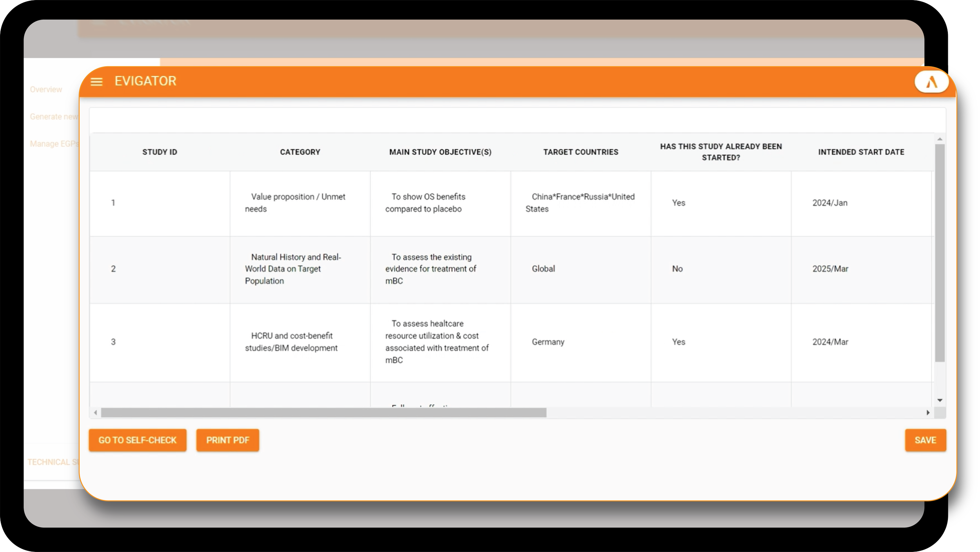Open Generate new in sidebar
This screenshot has height=552, width=980.
[54, 117]
